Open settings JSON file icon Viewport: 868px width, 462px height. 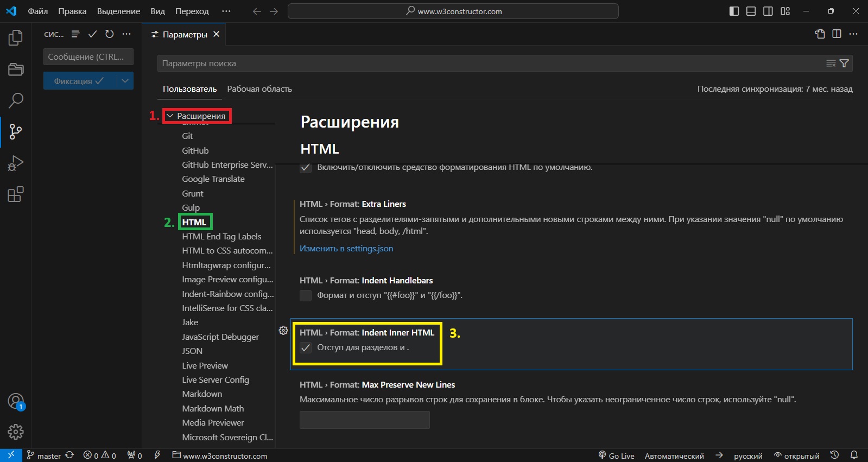coord(820,34)
